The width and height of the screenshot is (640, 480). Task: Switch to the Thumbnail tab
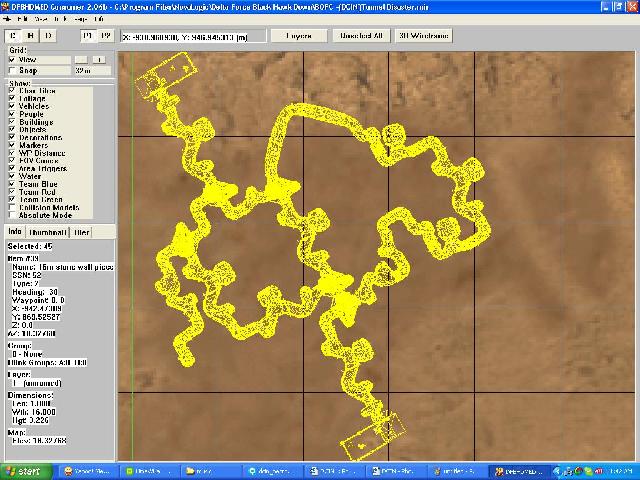(x=46, y=231)
